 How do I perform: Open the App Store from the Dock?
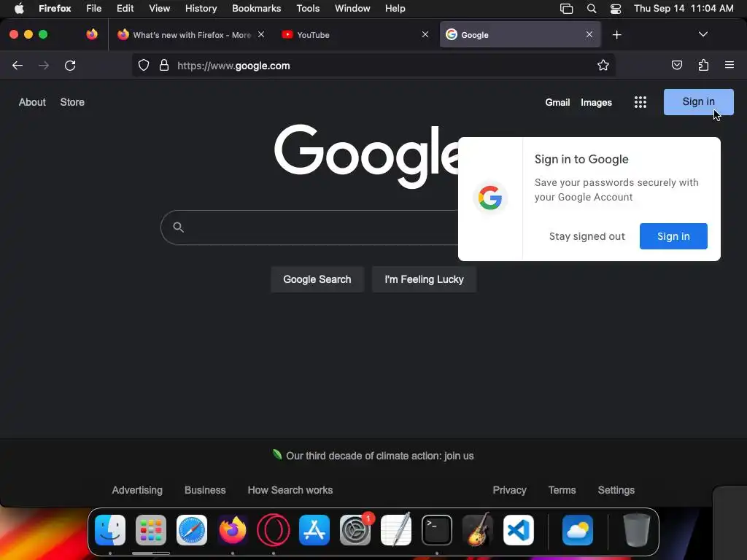point(314,530)
